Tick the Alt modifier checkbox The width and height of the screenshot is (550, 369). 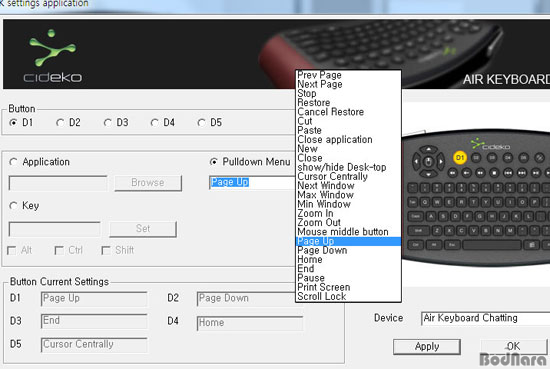(x=12, y=250)
